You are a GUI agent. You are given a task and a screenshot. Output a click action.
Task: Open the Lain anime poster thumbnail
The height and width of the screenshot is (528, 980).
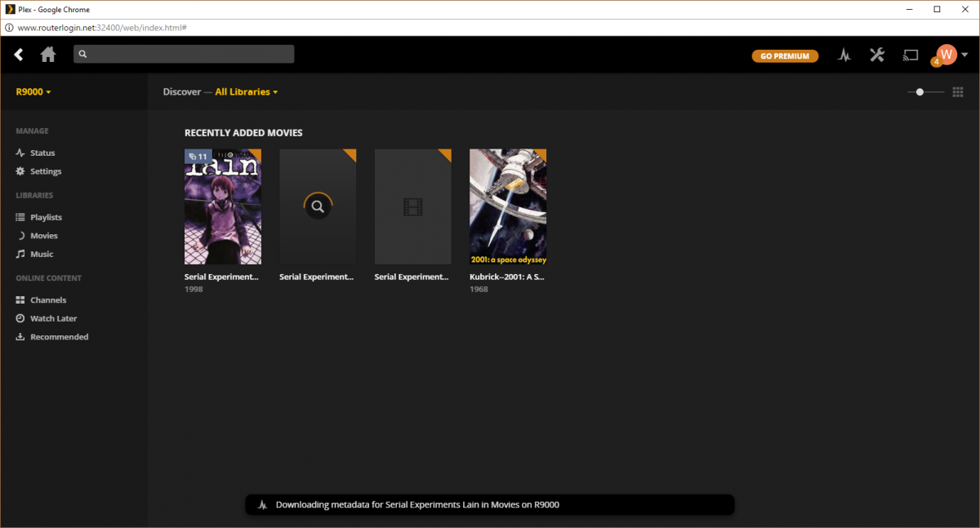point(223,206)
